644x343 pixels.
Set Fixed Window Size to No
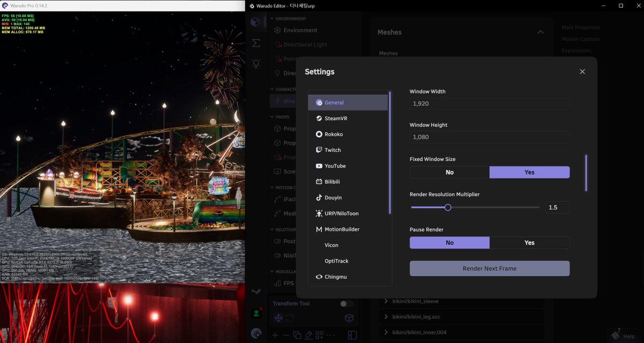[450, 172]
